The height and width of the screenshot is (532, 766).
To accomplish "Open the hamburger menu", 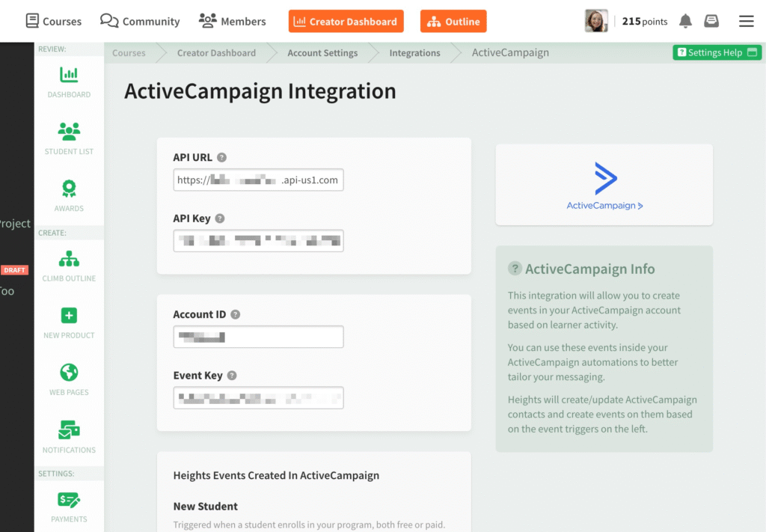I will click(746, 21).
